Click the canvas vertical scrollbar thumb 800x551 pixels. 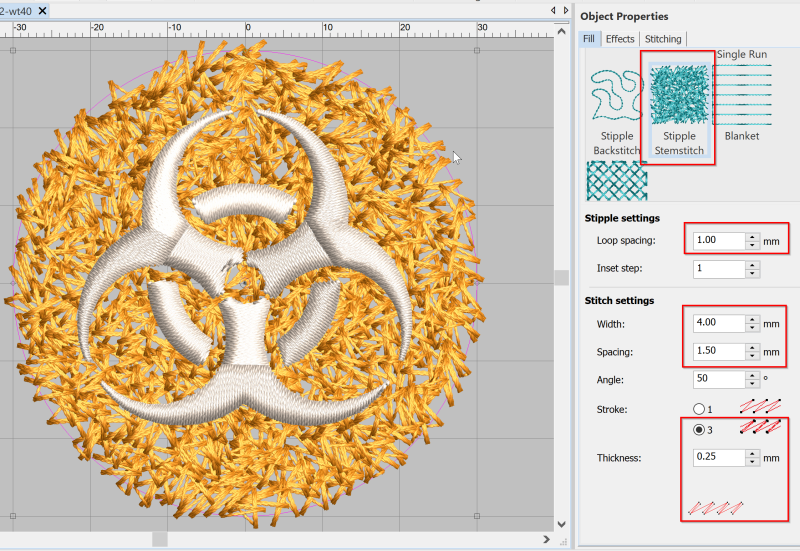[562, 278]
